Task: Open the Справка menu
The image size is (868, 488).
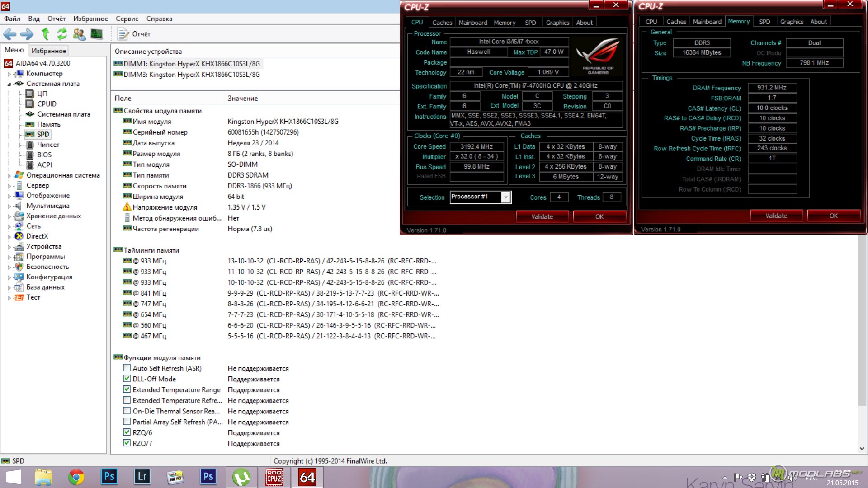Action: click(x=159, y=19)
